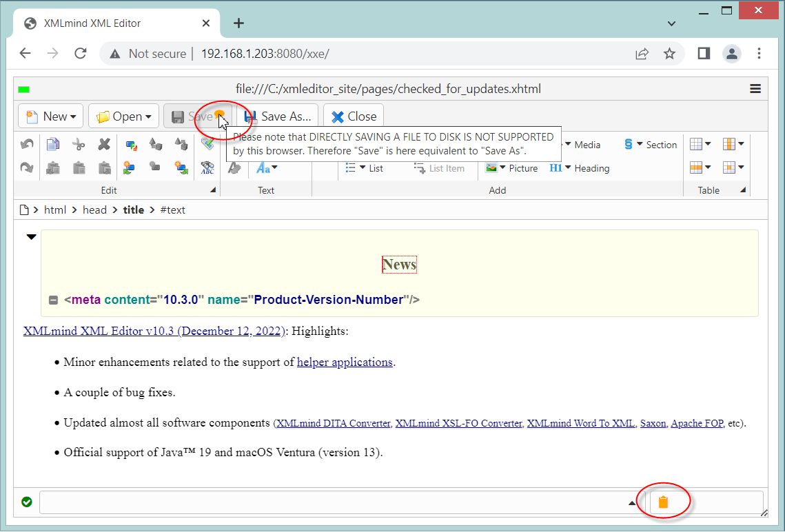785x532 pixels.
Task: Click the tag with green checkmark icon
Action: coord(207,143)
